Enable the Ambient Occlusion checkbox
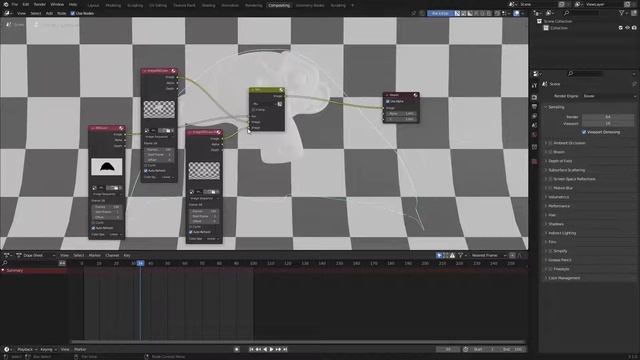 (x=551, y=143)
